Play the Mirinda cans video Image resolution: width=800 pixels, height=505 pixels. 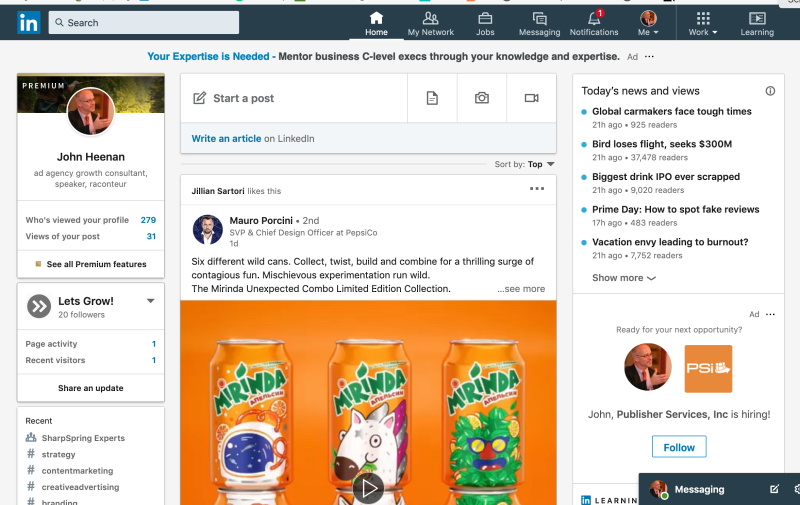[368, 488]
